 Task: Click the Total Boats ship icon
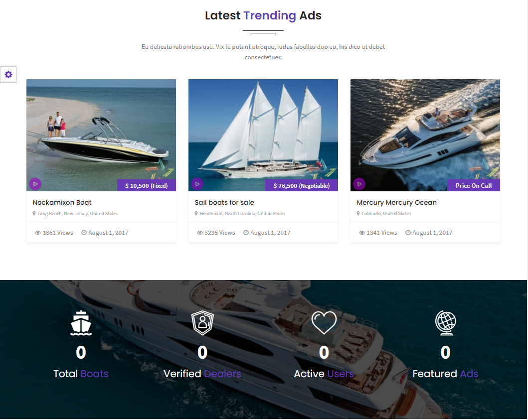pyautogui.click(x=81, y=323)
